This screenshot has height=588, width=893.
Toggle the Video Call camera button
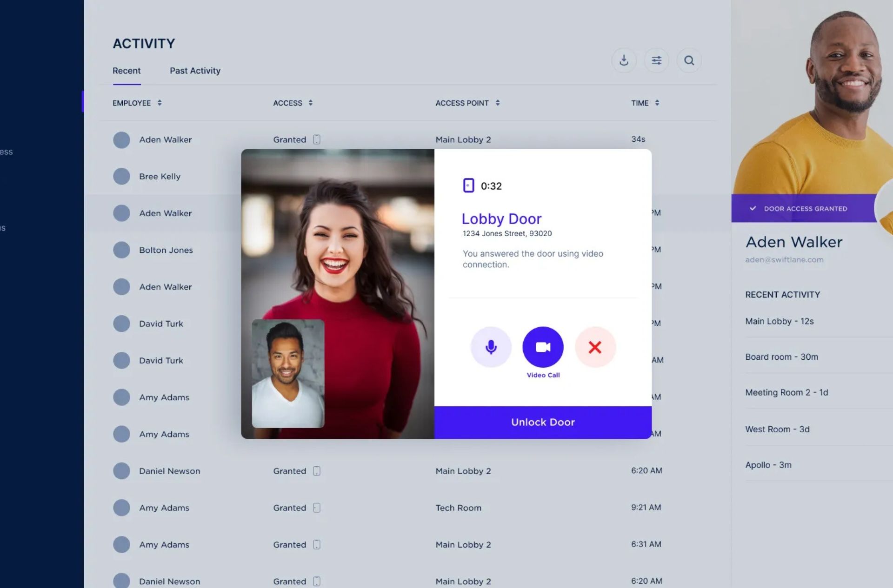[543, 347]
